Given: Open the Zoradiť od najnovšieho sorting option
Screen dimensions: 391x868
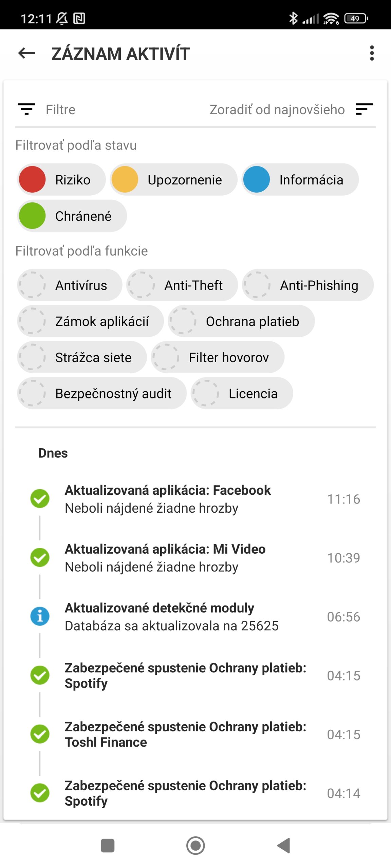Looking at the screenshot, I should click(x=277, y=110).
